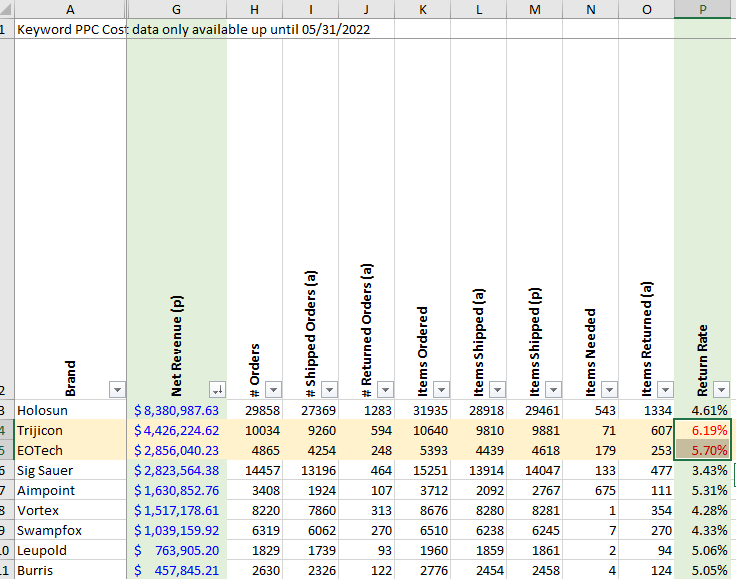This screenshot has height=579, width=736.
Task: Open the Items Needed filter dropdown
Action: 609,389
